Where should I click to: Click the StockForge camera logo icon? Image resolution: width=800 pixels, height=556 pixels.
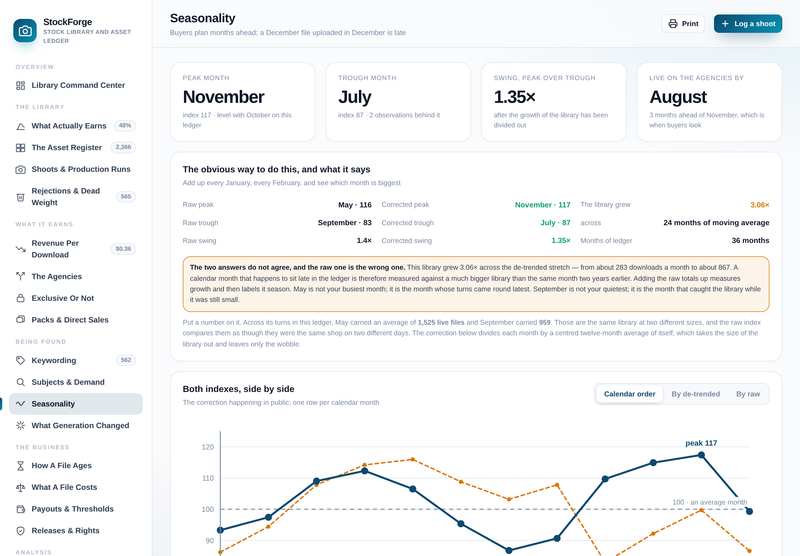(x=25, y=31)
